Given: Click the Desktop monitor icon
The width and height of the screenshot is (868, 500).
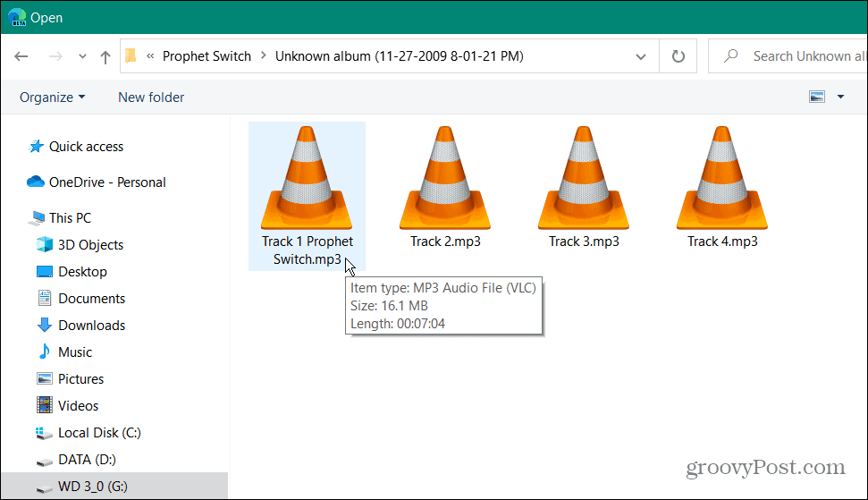Looking at the screenshot, I should pyautogui.click(x=45, y=271).
